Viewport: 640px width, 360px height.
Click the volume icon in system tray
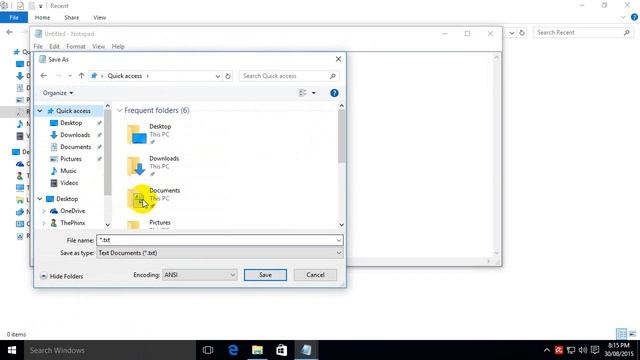[583, 350]
